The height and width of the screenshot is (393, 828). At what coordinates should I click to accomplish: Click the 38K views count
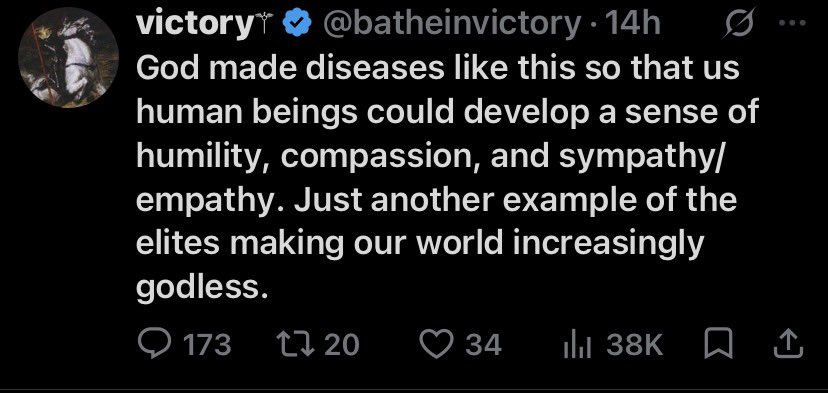click(x=634, y=345)
